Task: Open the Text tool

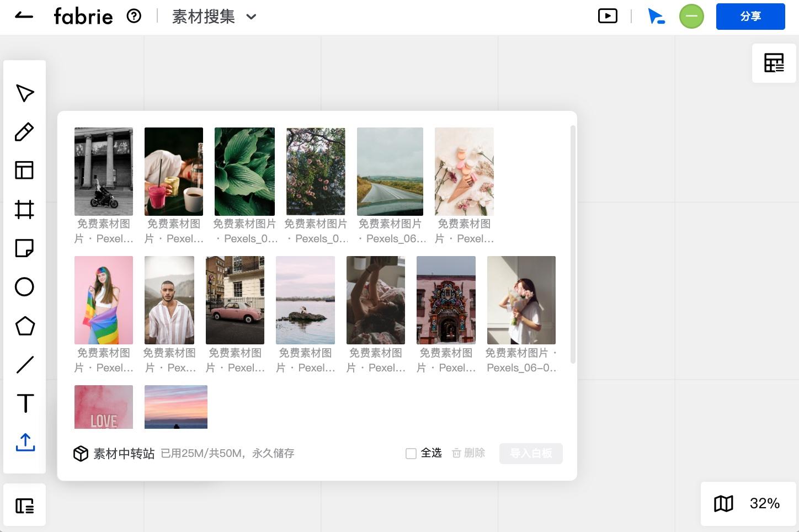Action: pos(24,403)
